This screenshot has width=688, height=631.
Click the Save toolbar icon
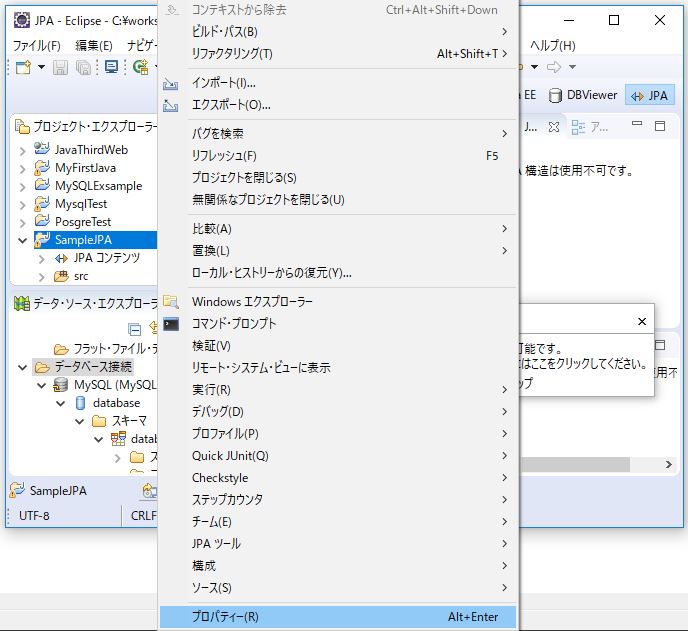tap(61, 67)
